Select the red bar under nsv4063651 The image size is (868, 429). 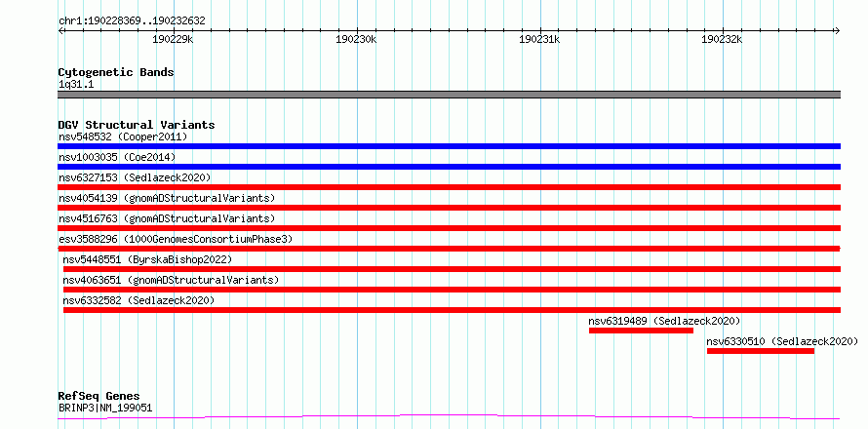pos(452,290)
